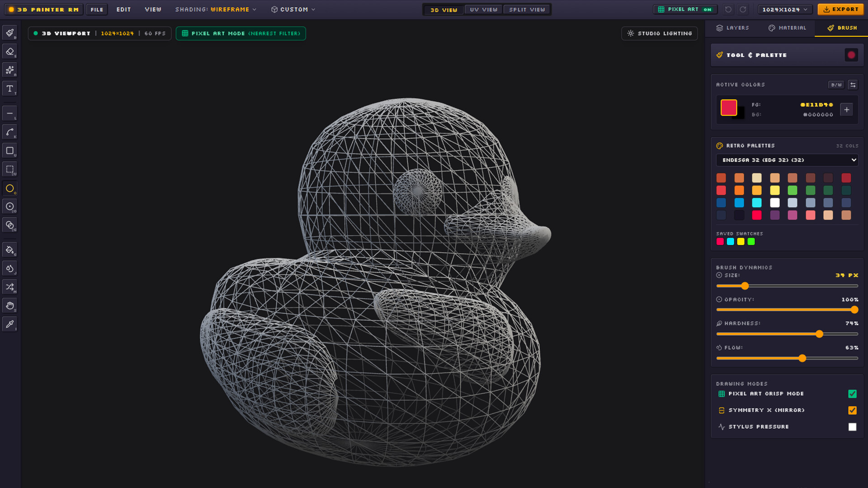
Task: Select the Blur droplet tool
Action: click(x=10, y=268)
